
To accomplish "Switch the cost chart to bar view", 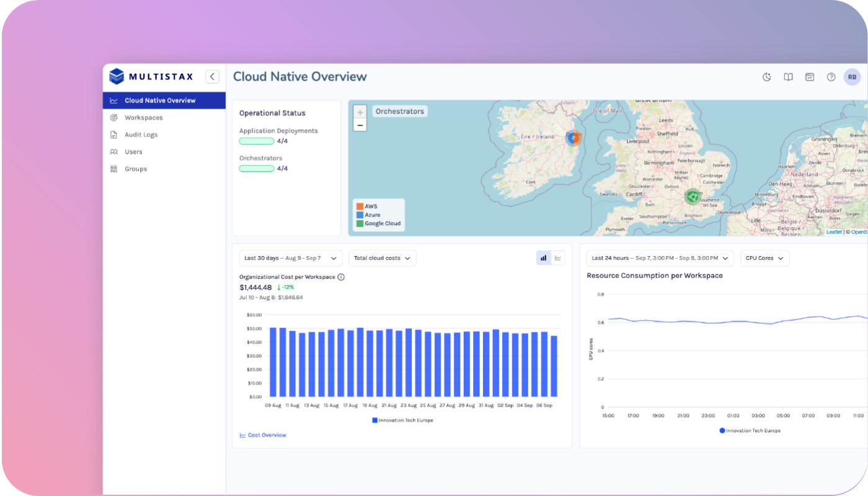I will 543,257.
